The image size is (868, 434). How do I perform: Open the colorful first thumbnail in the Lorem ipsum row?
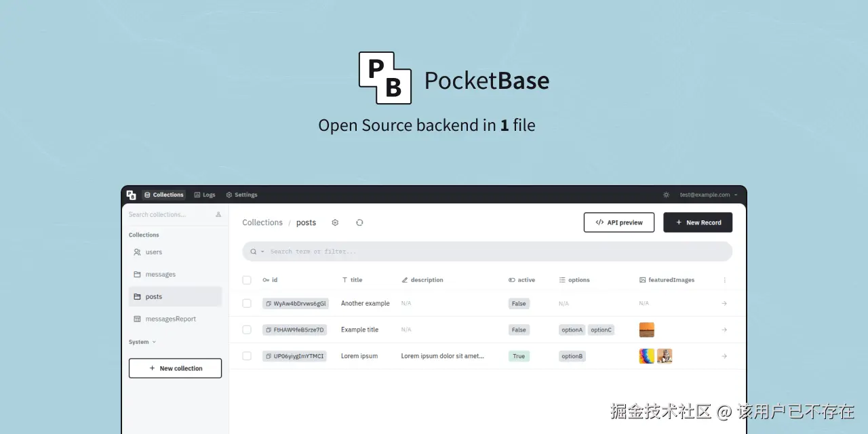pos(647,356)
